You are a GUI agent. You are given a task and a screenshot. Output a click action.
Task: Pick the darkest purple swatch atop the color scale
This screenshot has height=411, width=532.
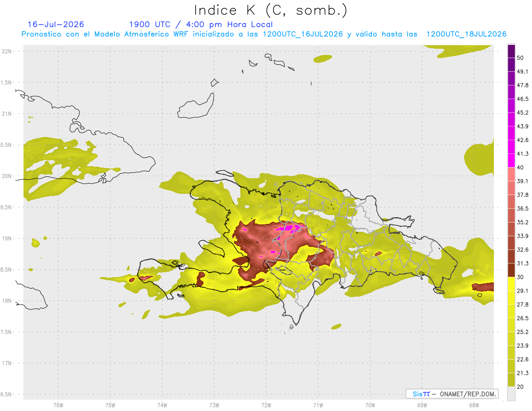pos(511,51)
